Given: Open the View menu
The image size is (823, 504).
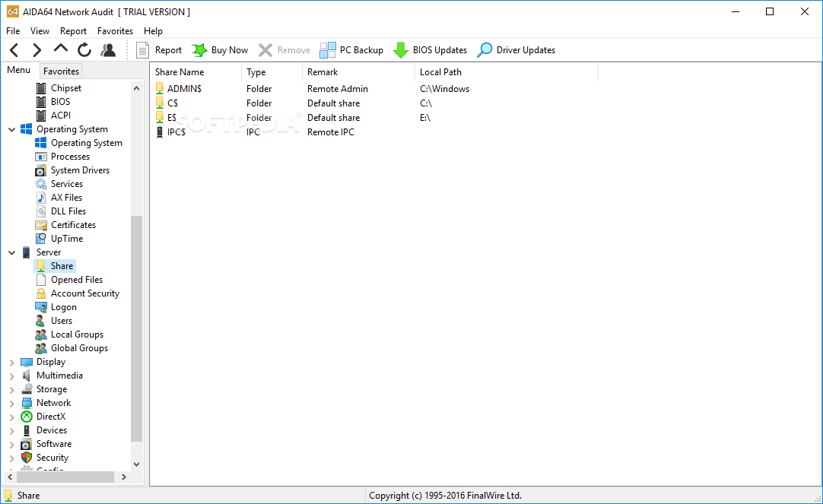Looking at the screenshot, I should click(x=40, y=31).
